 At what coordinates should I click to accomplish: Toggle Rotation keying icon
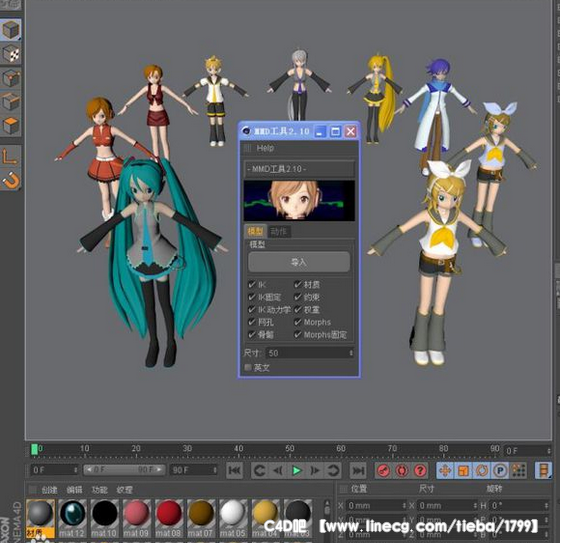(x=482, y=470)
